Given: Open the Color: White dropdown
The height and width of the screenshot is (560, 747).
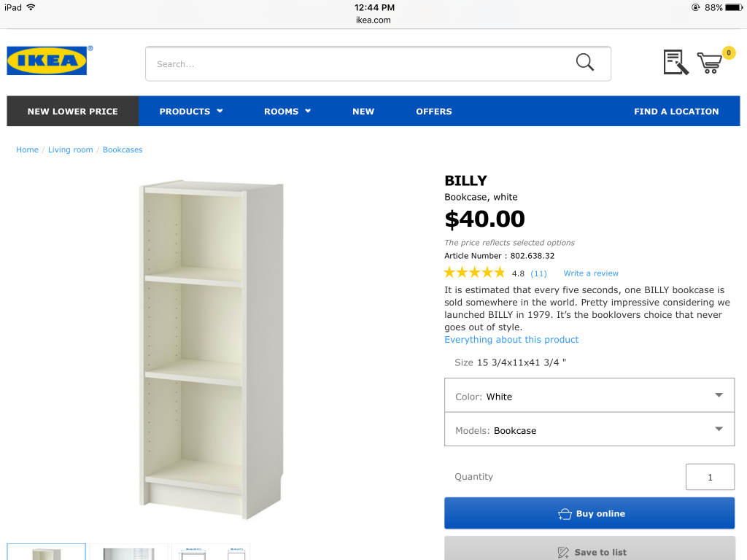Looking at the screenshot, I should tap(589, 395).
